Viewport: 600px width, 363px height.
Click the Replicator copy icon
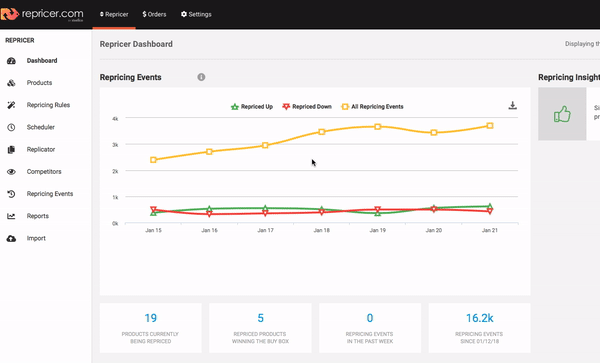tap(11, 150)
